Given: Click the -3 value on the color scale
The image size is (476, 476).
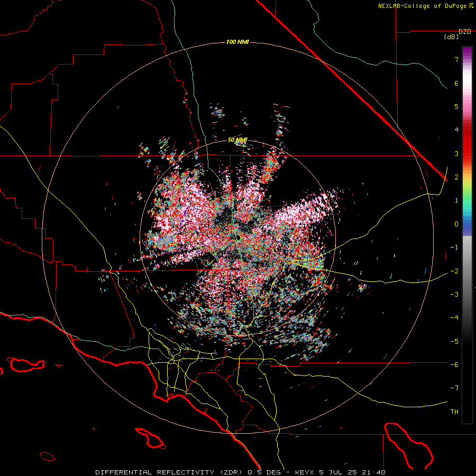Looking at the screenshot, I should [x=454, y=295].
